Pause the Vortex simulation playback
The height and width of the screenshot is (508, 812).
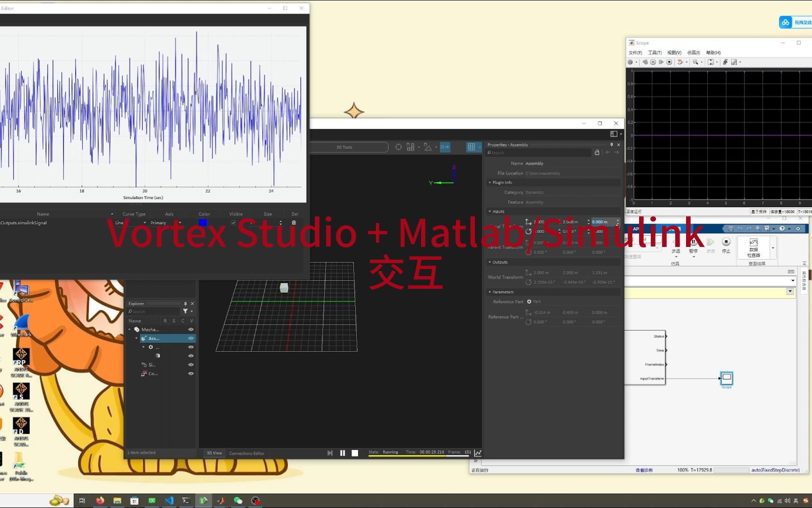coord(343,453)
